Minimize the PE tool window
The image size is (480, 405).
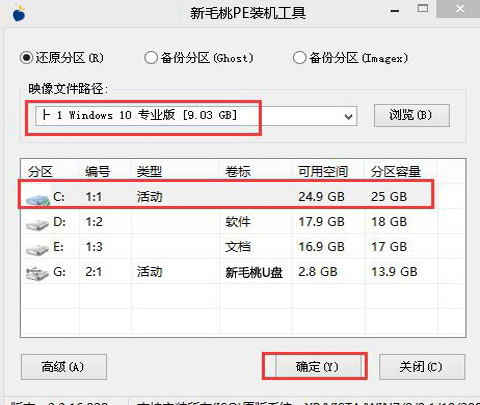pos(395,11)
